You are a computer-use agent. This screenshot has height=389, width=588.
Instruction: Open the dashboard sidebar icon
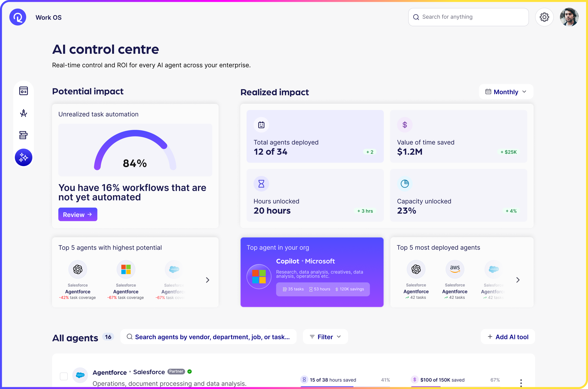23,91
